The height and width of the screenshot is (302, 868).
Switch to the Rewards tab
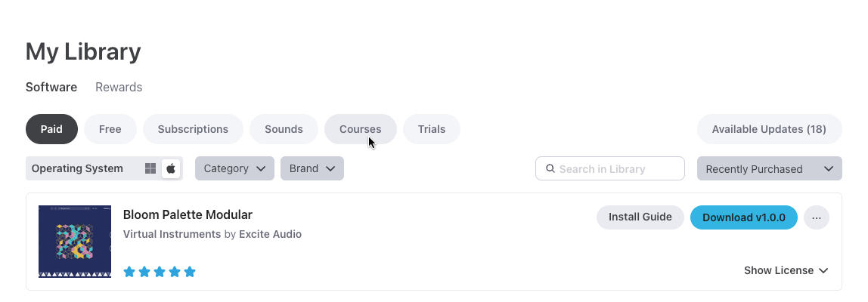[119, 87]
